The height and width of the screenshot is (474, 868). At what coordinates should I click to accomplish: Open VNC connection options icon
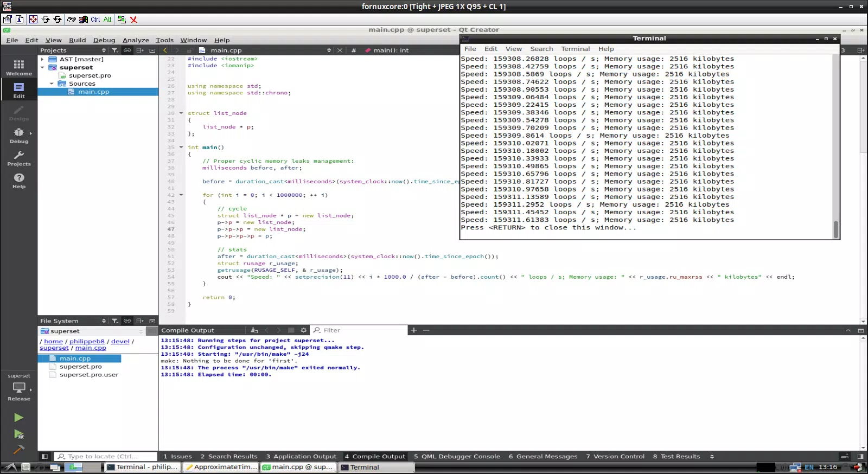click(x=8, y=20)
